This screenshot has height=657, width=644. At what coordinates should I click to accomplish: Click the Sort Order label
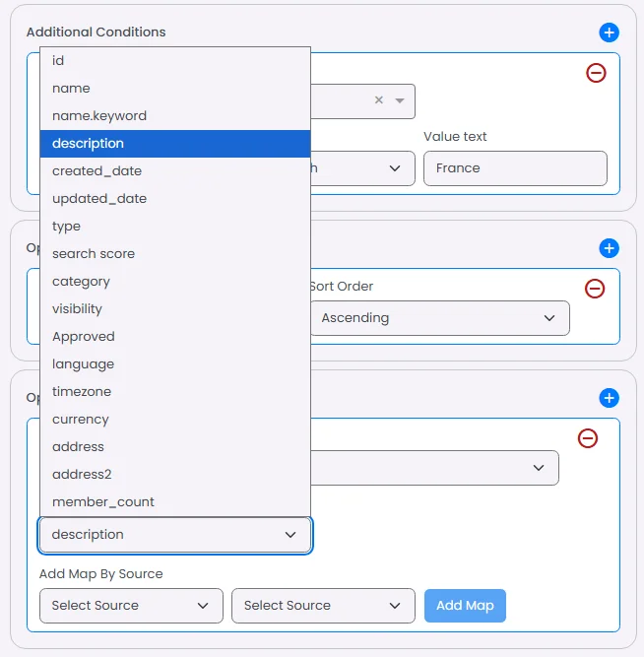click(342, 287)
